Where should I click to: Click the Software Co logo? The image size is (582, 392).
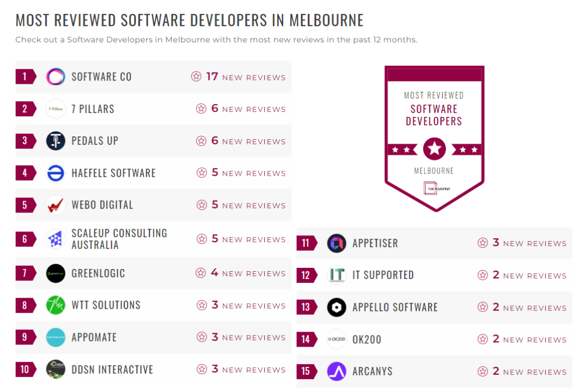55,76
